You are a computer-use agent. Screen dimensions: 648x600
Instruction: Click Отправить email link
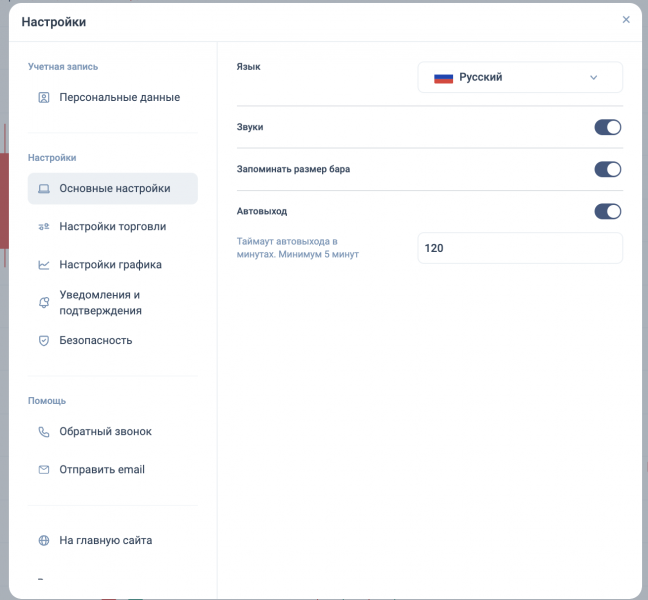coord(112,469)
